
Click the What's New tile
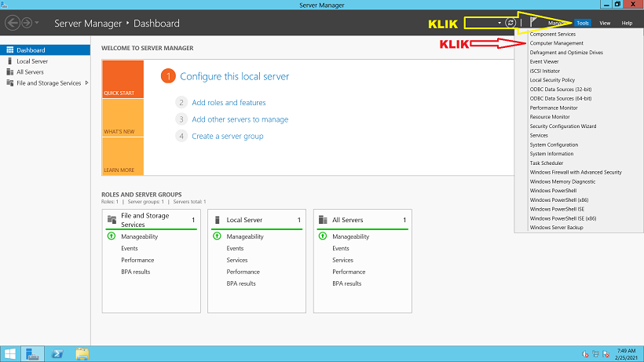[123, 118]
